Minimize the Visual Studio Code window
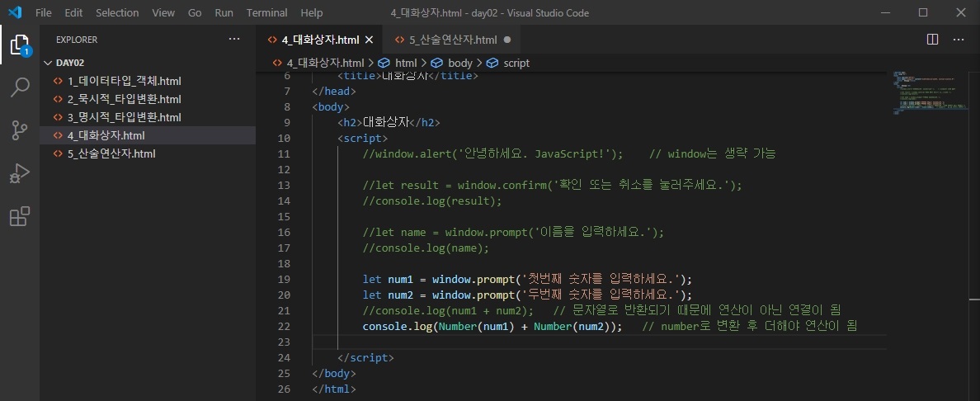This screenshot has height=401, width=980. 884,12
